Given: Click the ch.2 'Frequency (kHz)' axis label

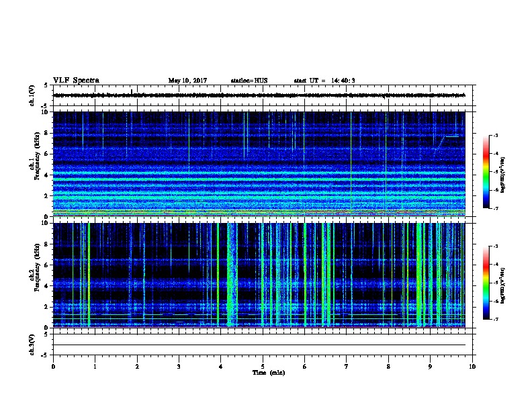Looking at the screenshot, I should 37,267.
